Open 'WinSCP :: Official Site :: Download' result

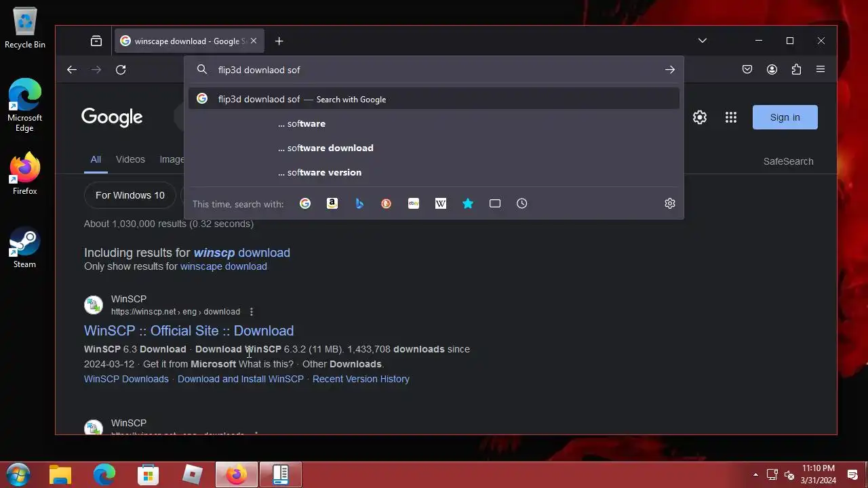[189, 331]
